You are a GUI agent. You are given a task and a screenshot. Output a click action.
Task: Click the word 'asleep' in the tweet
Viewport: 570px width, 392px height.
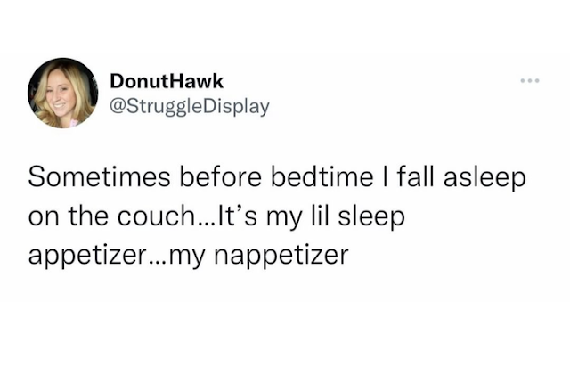tap(484, 178)
